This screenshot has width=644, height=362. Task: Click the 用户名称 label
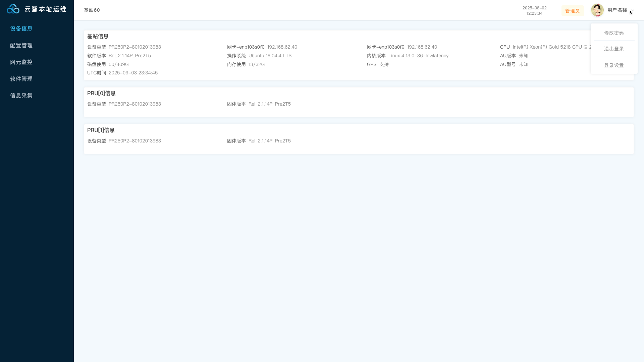tap(617, 10)
